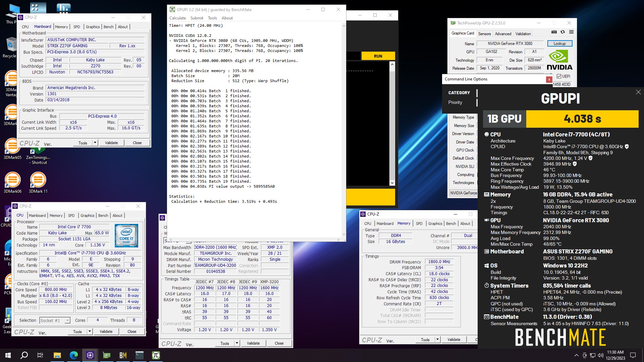644x362 pixels.
Task: Open the 3DMark 11 desktop shortcut
Action: 38,183
